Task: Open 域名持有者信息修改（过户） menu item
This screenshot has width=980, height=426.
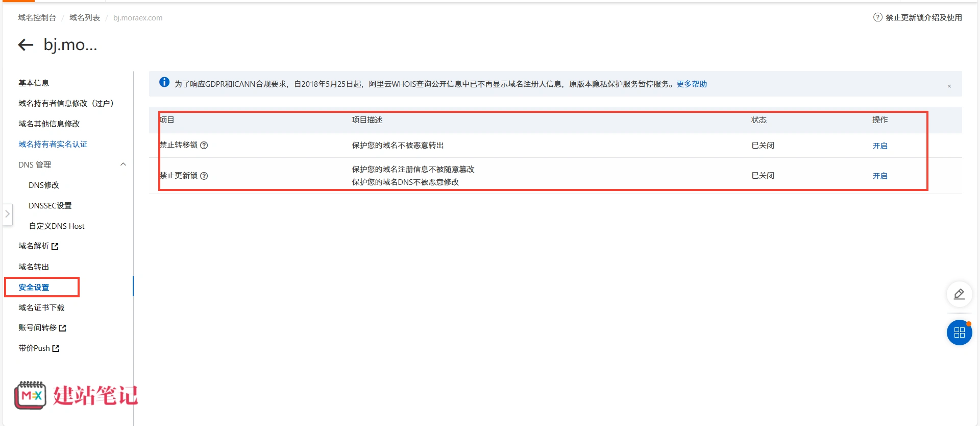Action: point(66,103)
